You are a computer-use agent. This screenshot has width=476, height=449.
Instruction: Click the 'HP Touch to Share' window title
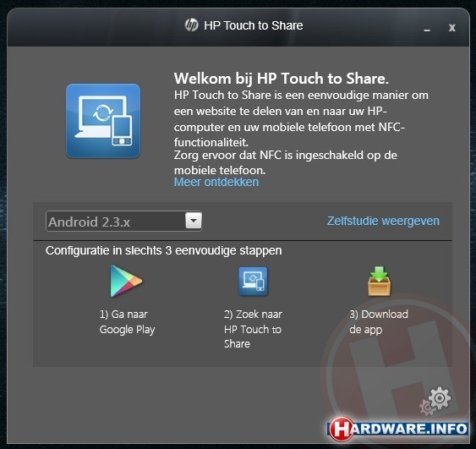tap(254, 25)
